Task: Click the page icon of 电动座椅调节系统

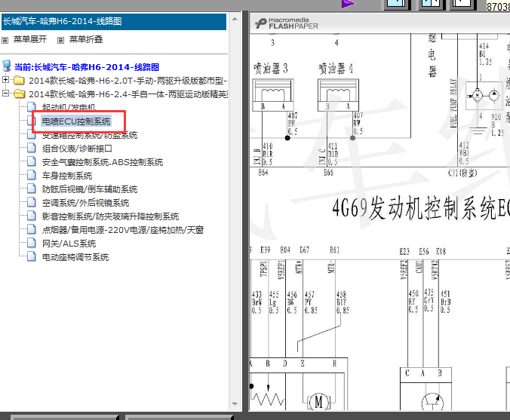Action: point(31,257)
